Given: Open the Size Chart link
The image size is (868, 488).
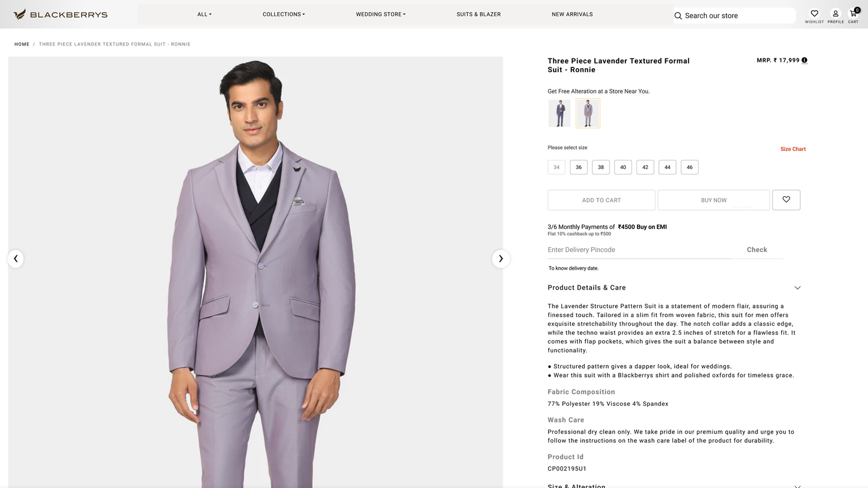Looking at the screenshot, I should (793, 149).
